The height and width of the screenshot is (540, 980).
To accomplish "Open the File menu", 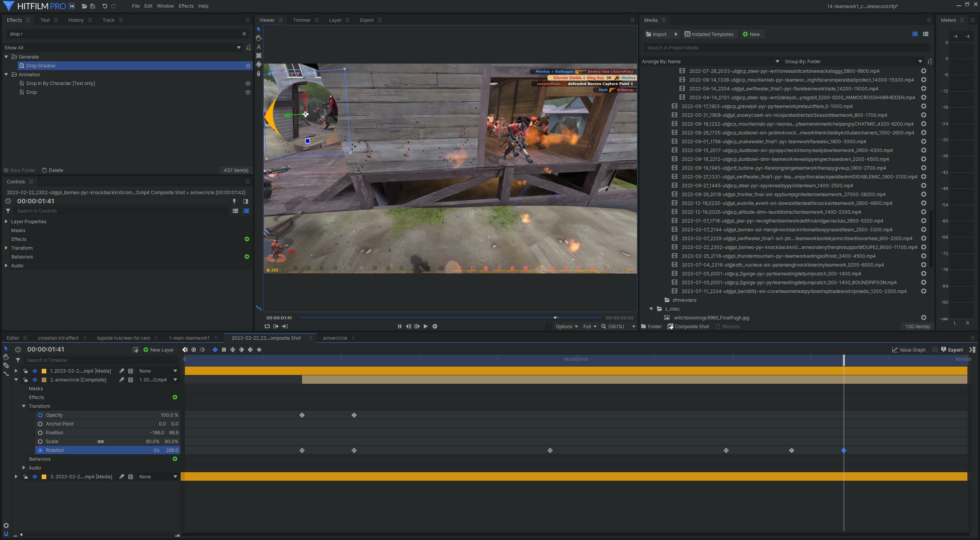I will pyautogui.click(x=136, y=6).
